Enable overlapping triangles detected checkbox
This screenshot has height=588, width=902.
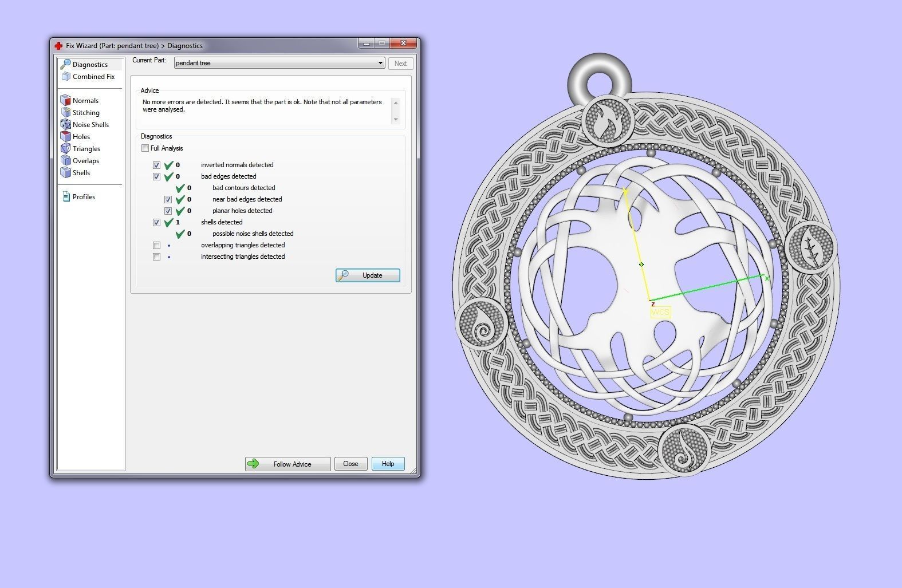click(156, 245)
